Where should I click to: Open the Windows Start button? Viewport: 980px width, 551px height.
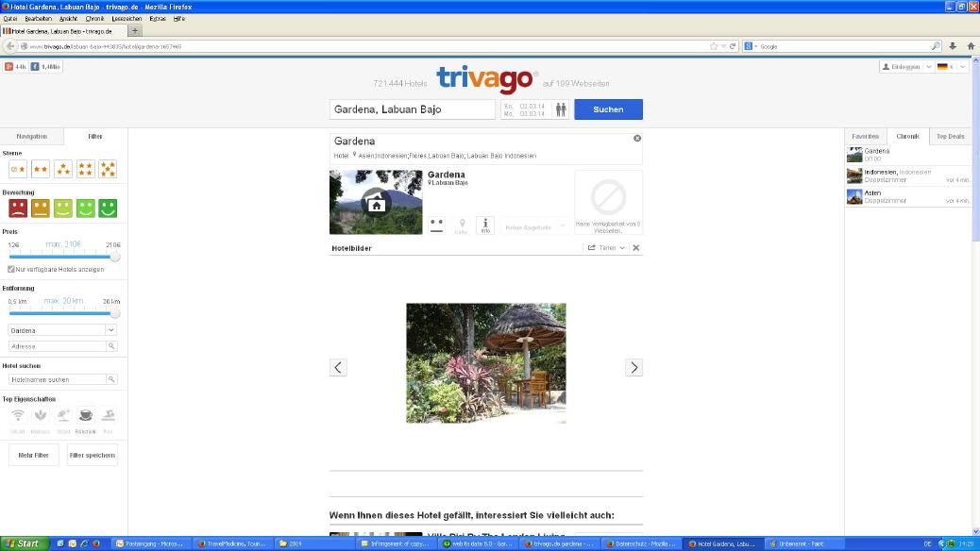(x=23, y=543)
